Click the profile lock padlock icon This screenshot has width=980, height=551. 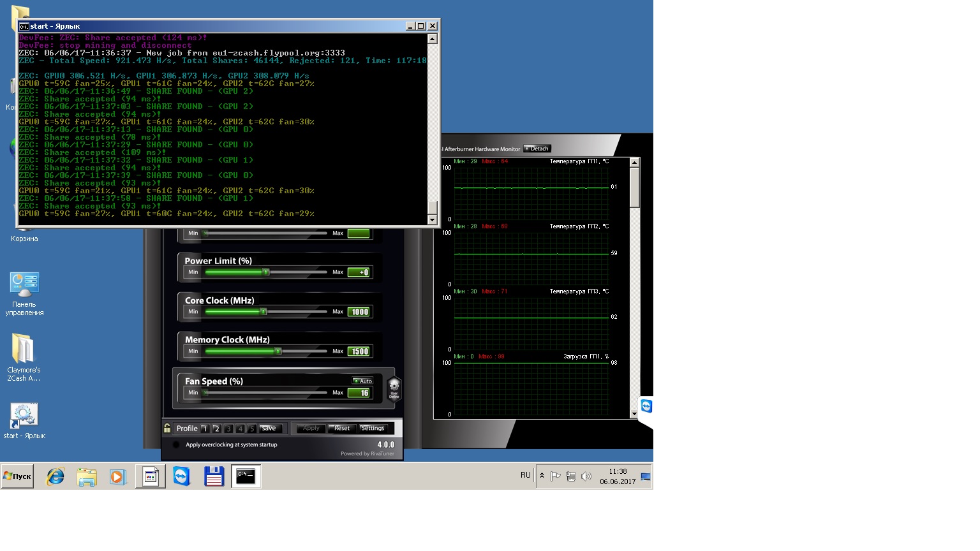[167, 429]
